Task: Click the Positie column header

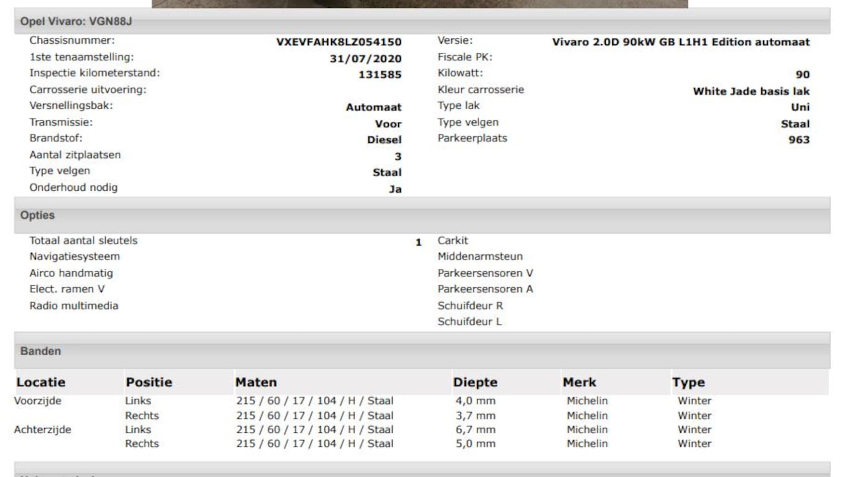Action: pyautogui.click(x=149, y=382)
